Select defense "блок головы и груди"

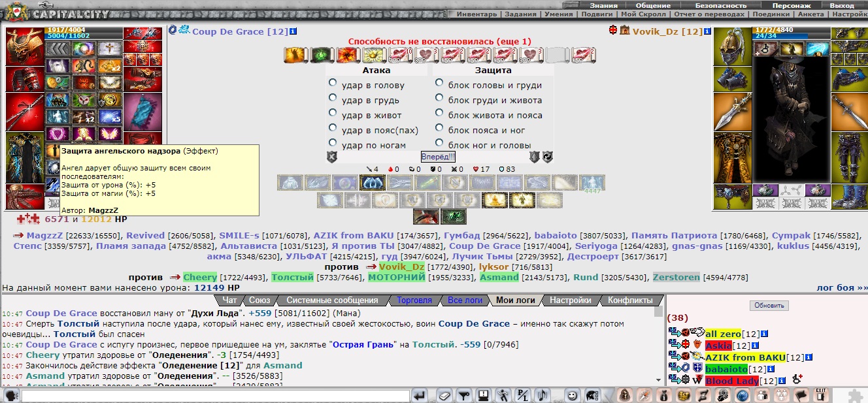(x=440, y=83)
